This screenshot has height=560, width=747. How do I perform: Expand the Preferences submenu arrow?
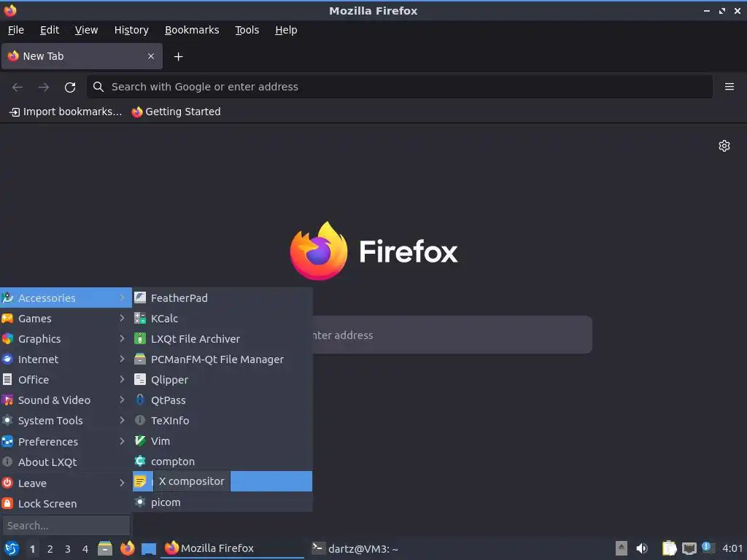[122, 442]
